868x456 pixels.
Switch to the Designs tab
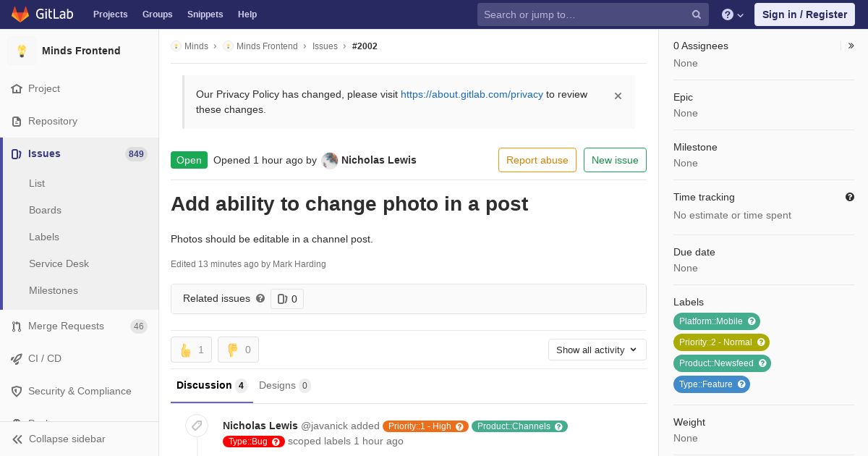(285, 386)
